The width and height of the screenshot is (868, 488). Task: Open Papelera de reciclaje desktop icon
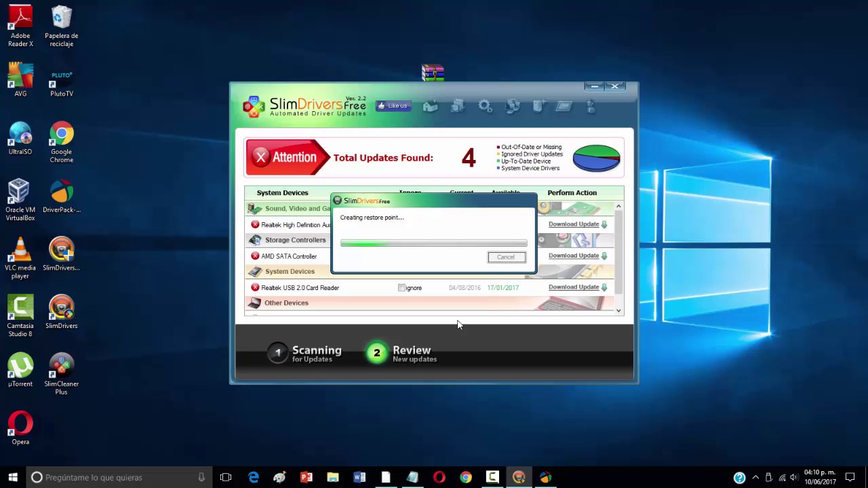[x=62, y=26]
